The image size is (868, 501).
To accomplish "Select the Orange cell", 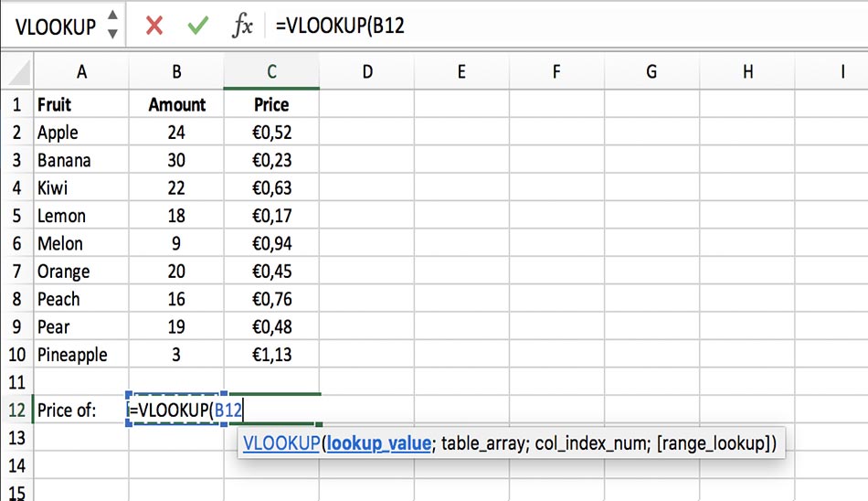I will click(81, 271).
